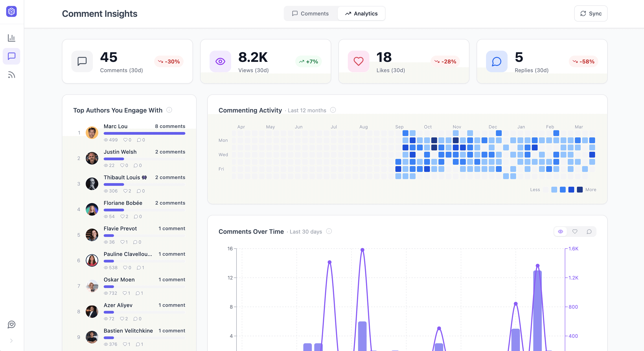Click Oskar Moen's comments progress bar
Screen dimensions: 644x351
point(145,287)
